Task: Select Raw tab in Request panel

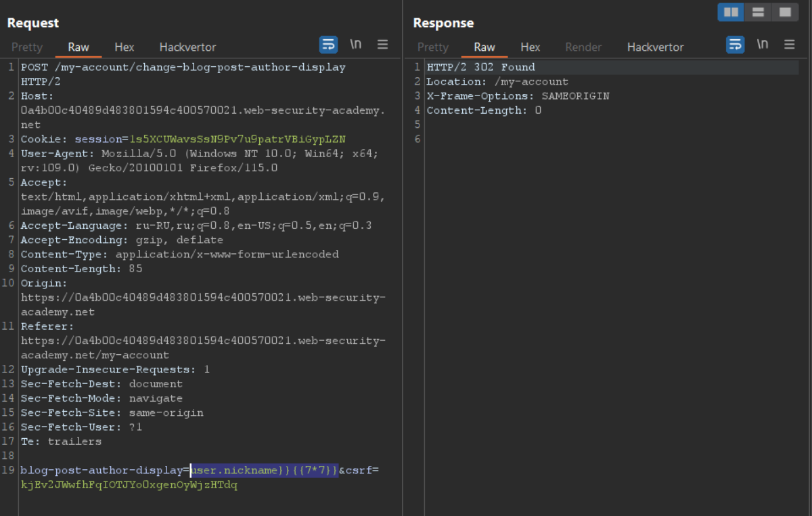Action: (x=78, y=47)
